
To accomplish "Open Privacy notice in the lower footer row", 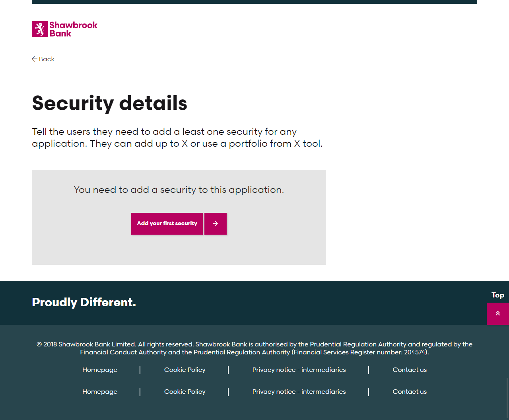I will [x=299, y=392].
